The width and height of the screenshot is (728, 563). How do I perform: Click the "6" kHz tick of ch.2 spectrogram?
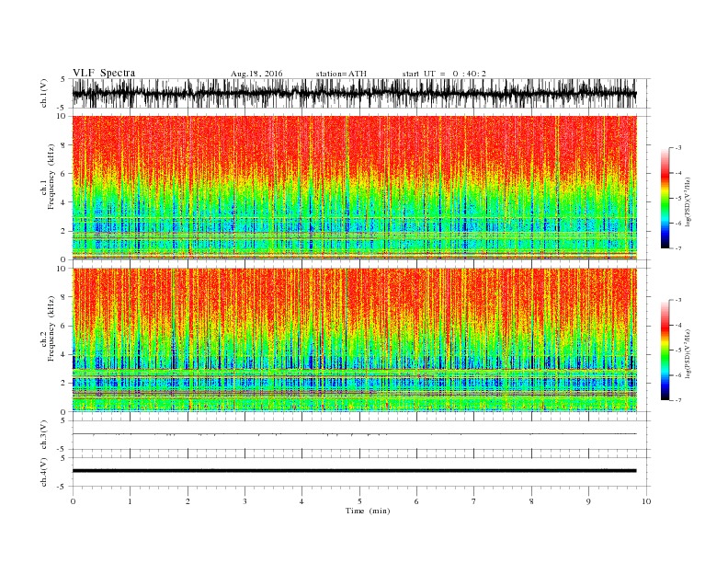pos(63,326)
